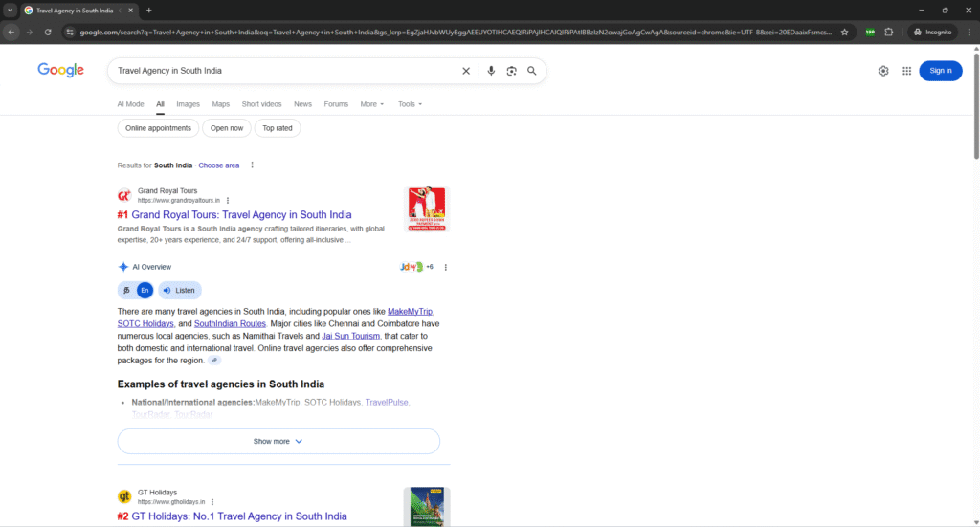The image size is (980, 527).
Task: Open the Google apps grid
Action: pos(906,71)
